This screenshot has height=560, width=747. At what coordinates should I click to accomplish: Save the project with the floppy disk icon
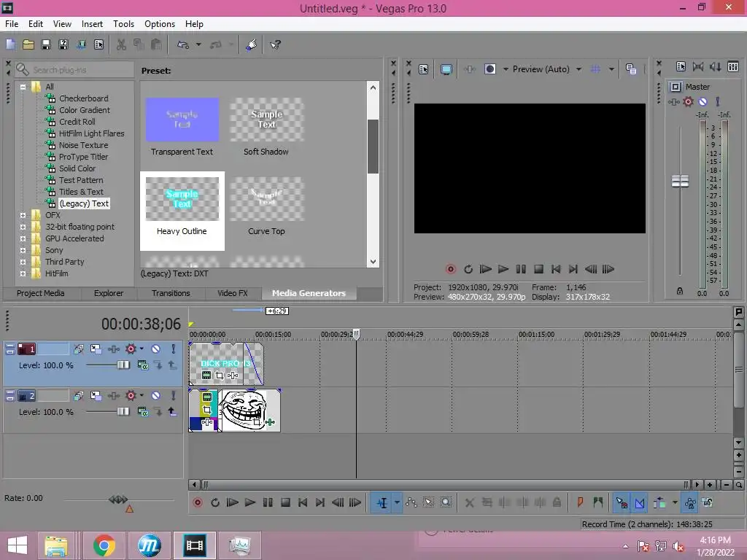(x=46, y=44)
